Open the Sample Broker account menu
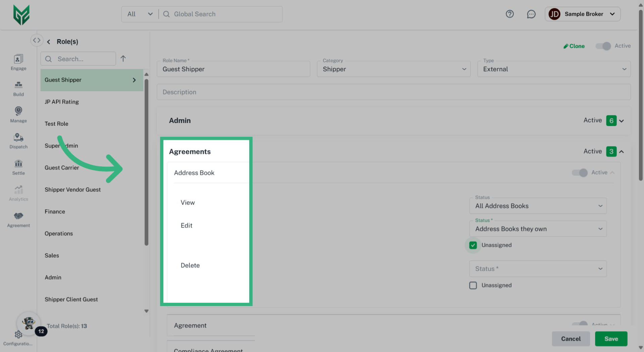The width and height of the screenshot is (644, 352). tap(583, 14)
